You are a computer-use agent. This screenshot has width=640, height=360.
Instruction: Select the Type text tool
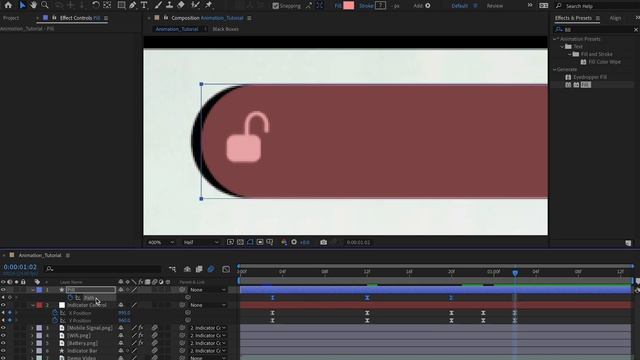click(144, 5)
